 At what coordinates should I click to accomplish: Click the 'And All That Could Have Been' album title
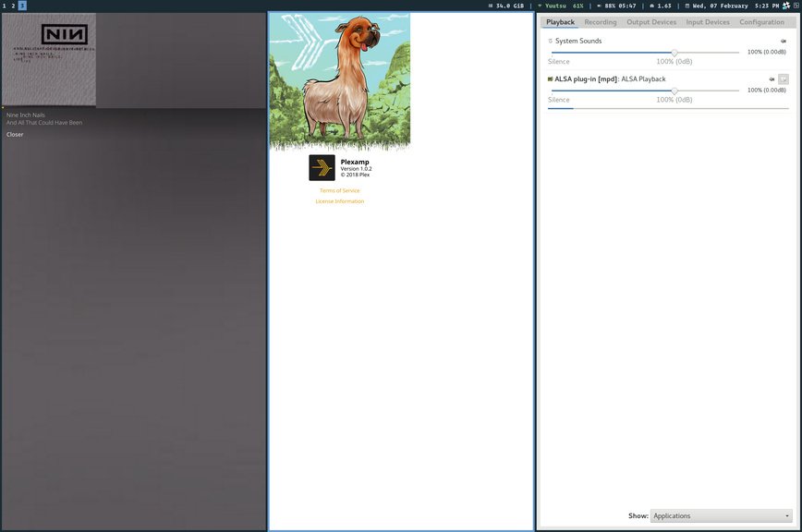tap(44, 123)
